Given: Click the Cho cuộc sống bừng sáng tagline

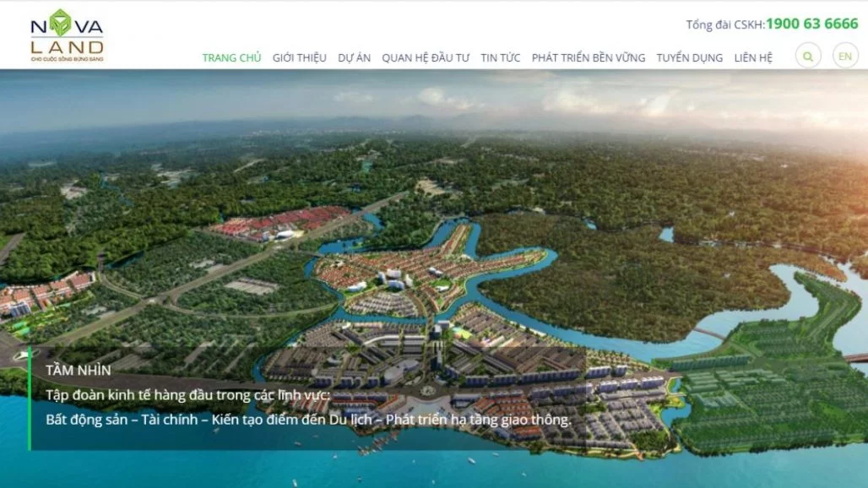Looking at the screenshot, I should coord(67,58).
